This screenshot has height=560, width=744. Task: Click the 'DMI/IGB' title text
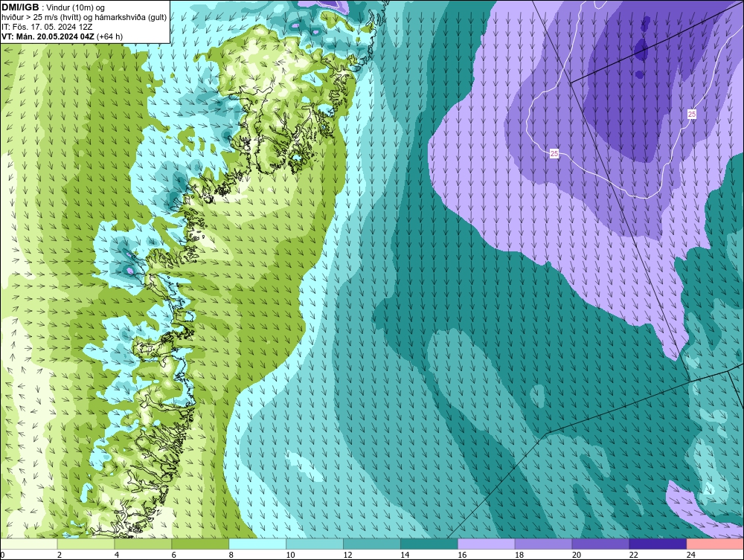click(20, 7)
